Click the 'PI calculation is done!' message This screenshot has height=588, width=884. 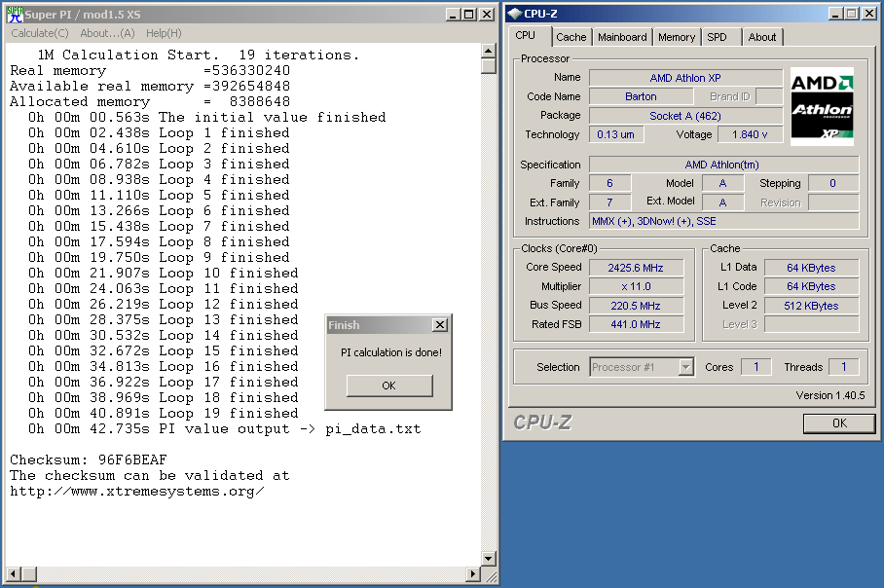click(x=391, y=352)
